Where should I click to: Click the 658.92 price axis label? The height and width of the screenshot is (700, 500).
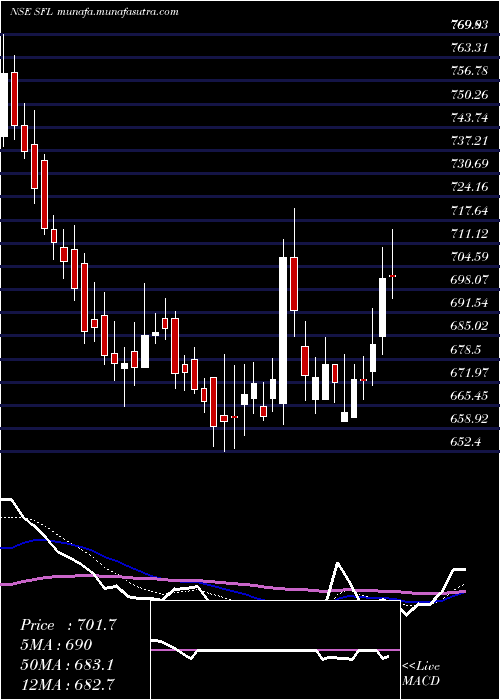tap(469, 420)
